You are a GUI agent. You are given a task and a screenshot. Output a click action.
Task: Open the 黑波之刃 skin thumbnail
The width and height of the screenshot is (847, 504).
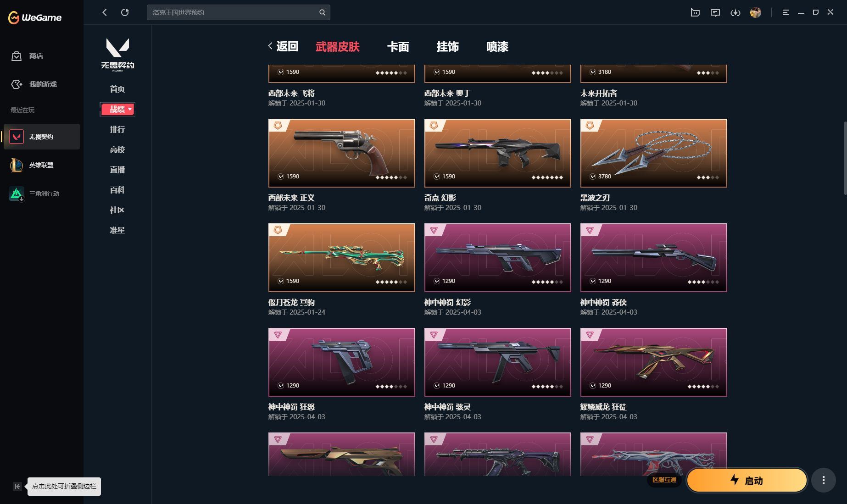tap(653, 153)
